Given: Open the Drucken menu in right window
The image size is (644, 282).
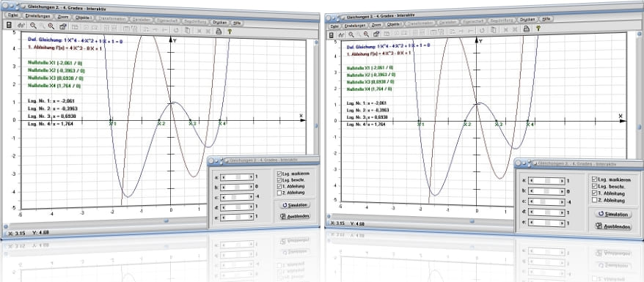Looking at the screenshot, I should click(x=527, y=19).
